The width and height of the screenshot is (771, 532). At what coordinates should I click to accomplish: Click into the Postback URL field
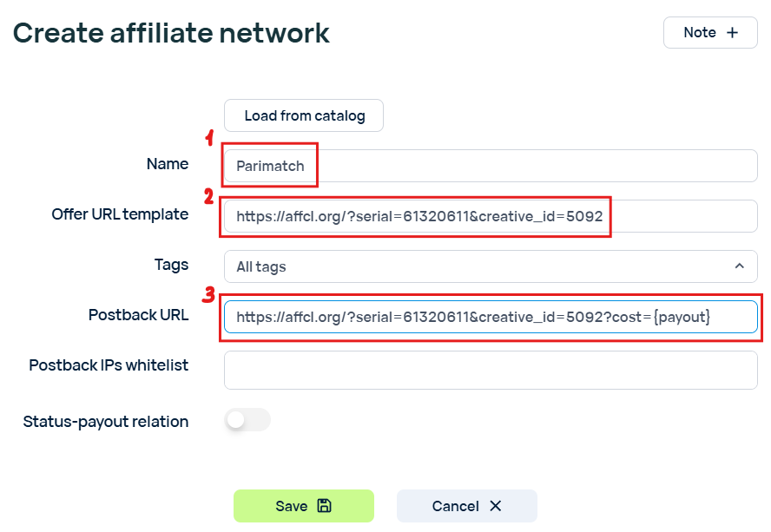[491, 317]
